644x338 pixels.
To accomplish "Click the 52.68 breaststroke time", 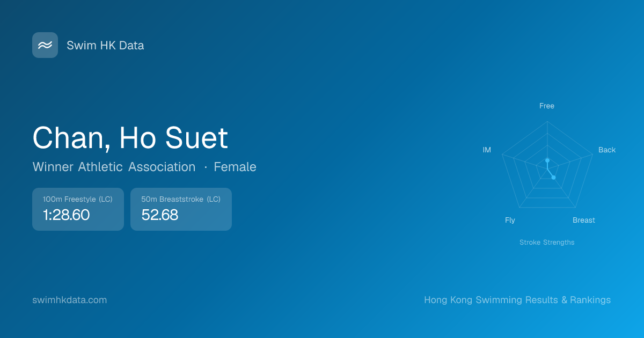I will pos(160,215).
